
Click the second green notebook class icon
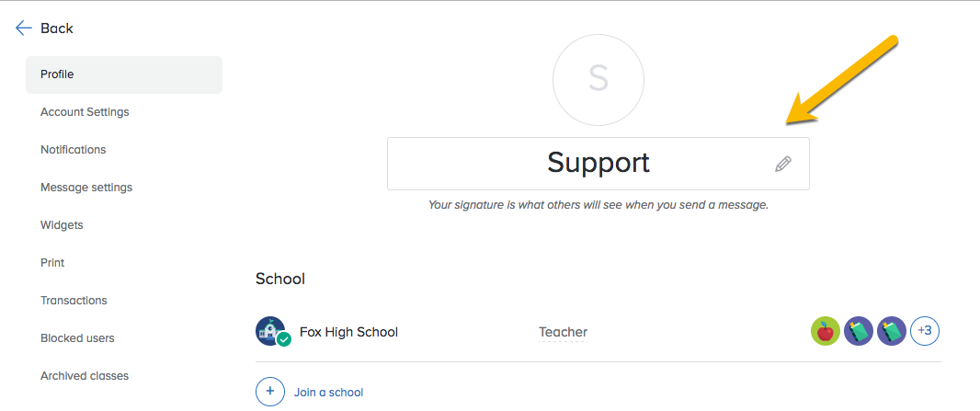point(892,332)
